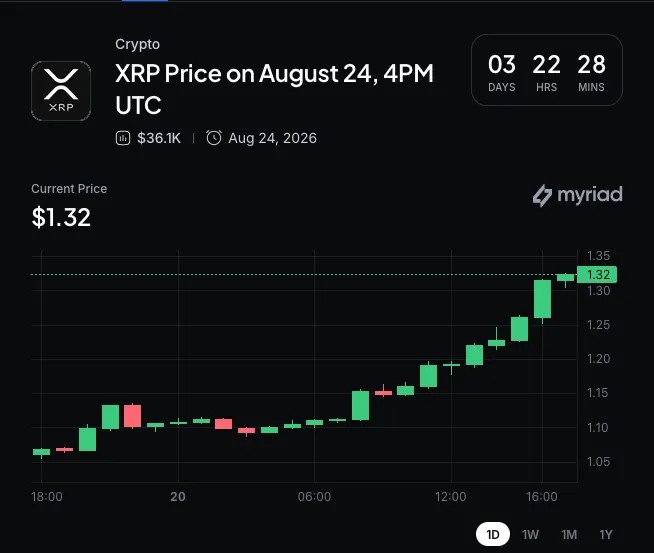The height and width of the screenshot is (553, 654).
Task: Click the myriad wordmark text
Action: [x=590, y=195]
